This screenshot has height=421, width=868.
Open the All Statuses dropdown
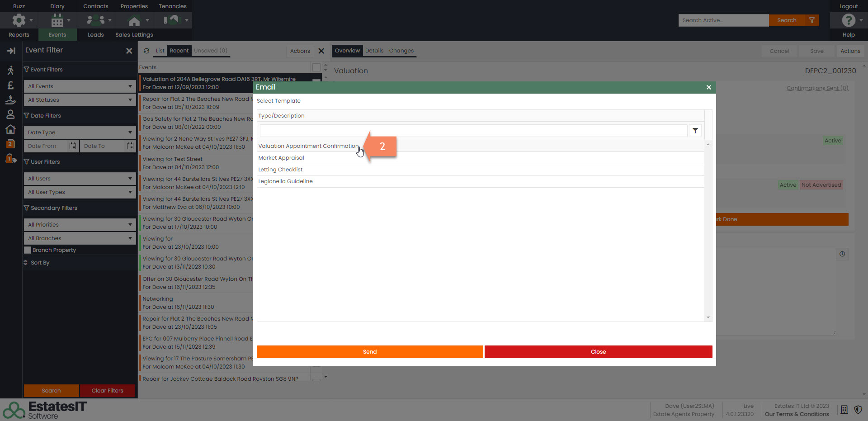click(x=80, y=100)
